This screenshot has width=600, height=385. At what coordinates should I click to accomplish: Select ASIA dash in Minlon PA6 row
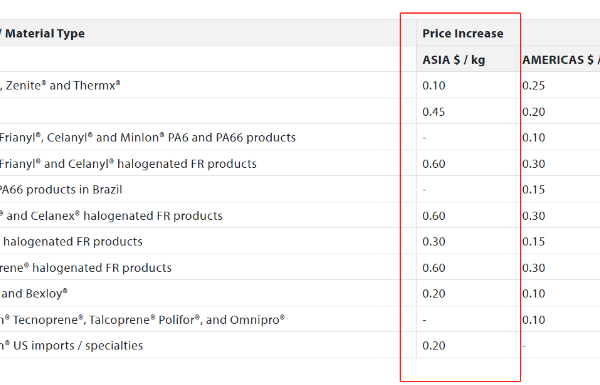(x=424, y=138)
